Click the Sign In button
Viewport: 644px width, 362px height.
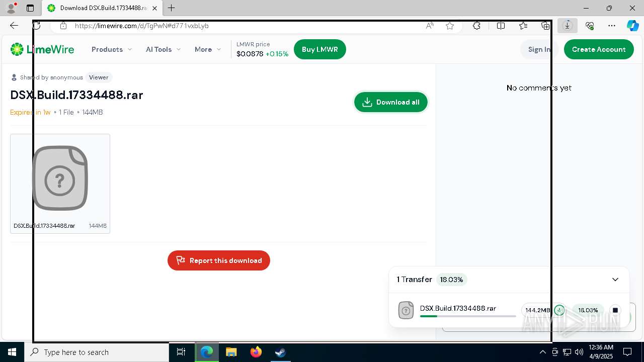pyautogui.click(x=539, y=49)
